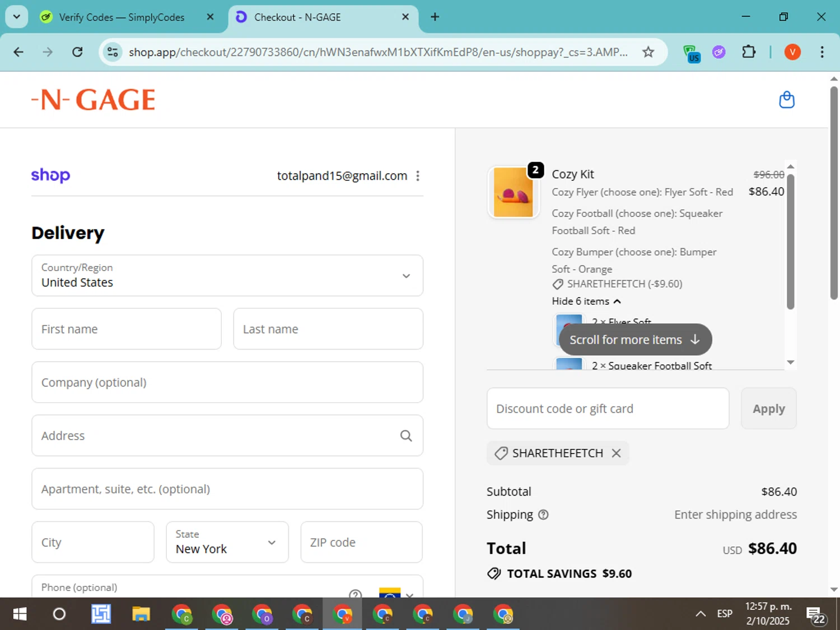Open the phone country flag dropdown

tap(396, 592)
